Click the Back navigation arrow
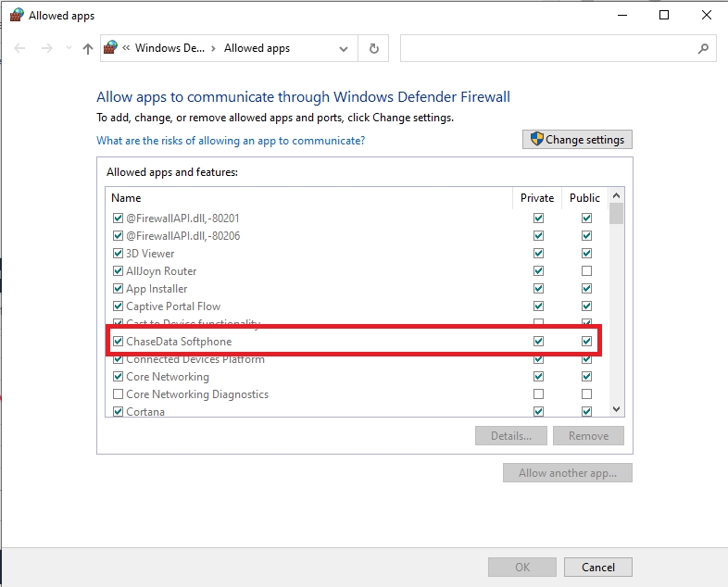 pyautogui.click(x=19, y=48)
